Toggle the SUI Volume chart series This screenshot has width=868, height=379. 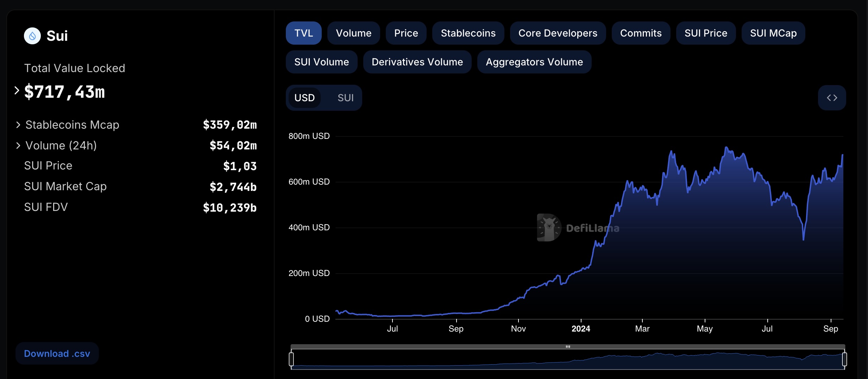pos(321,62)
